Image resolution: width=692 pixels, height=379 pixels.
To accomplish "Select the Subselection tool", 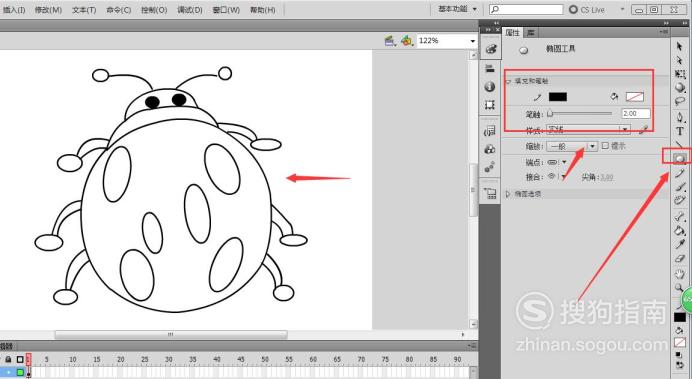I will [x=680, y=60].
